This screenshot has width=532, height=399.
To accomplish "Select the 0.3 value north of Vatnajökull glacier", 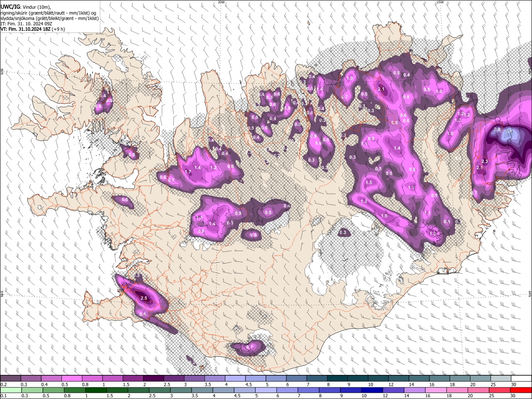I will tap(343, 233).
